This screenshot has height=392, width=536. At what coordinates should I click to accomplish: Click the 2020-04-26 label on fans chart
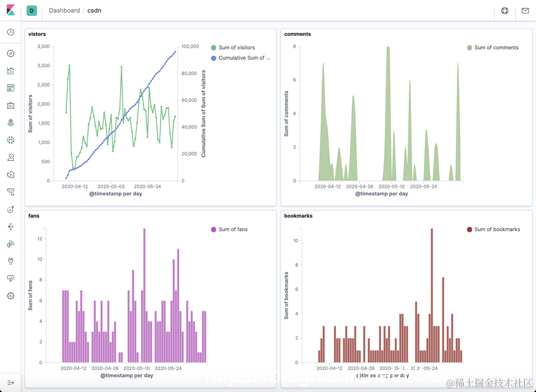pyautogui.click(x=105, y=368)
